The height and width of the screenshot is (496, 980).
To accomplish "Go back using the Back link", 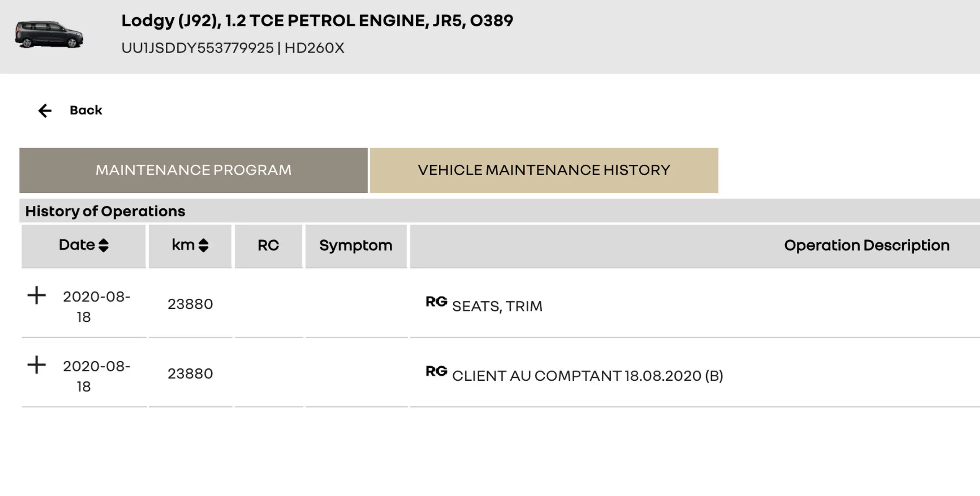I will coord(86,110).
